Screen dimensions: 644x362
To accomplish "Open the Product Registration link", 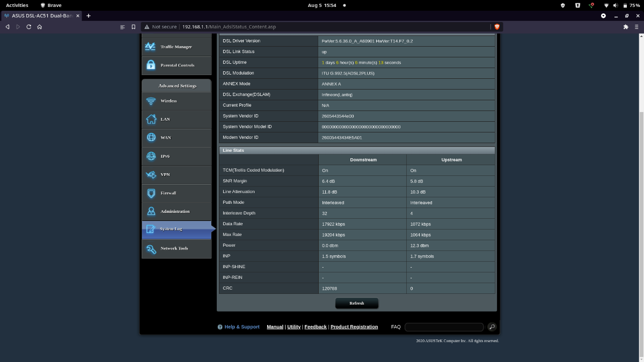I will [354, 327].
